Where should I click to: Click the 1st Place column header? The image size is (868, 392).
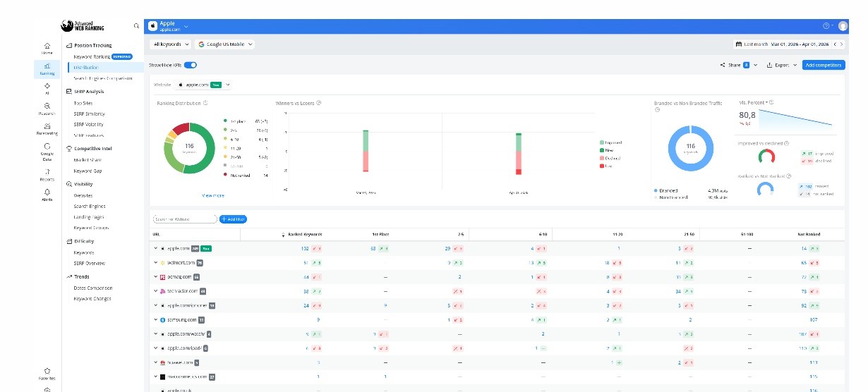click(380, 234)
